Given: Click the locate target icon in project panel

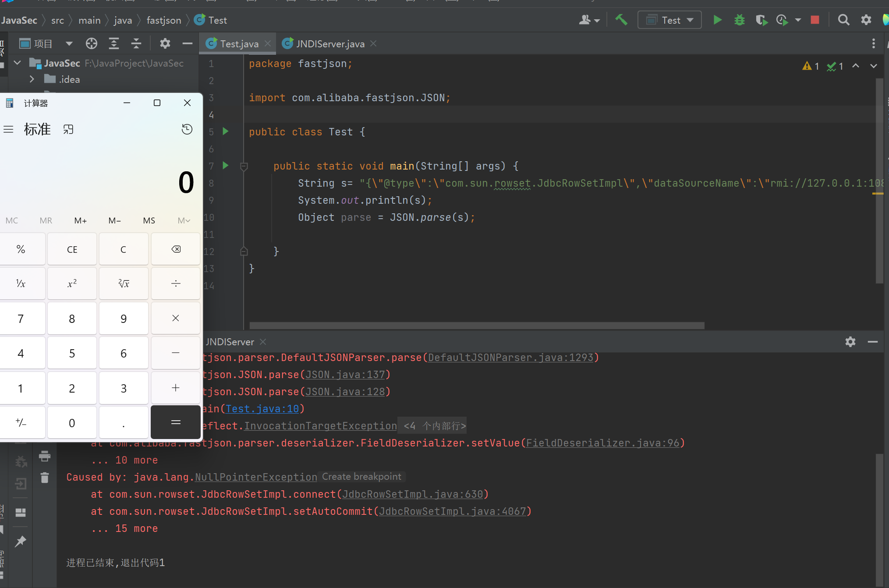Looking at the screenshot, I should pyautogui.click(x=92, y=43).
